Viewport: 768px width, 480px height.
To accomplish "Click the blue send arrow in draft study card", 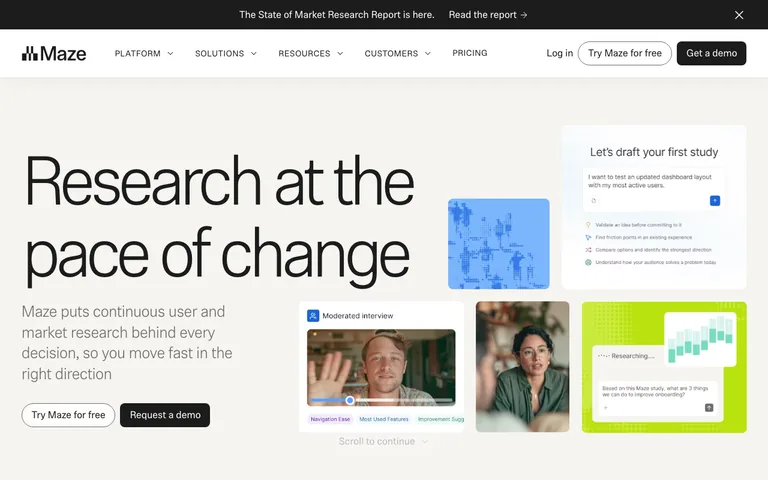I will pos(715,200).
